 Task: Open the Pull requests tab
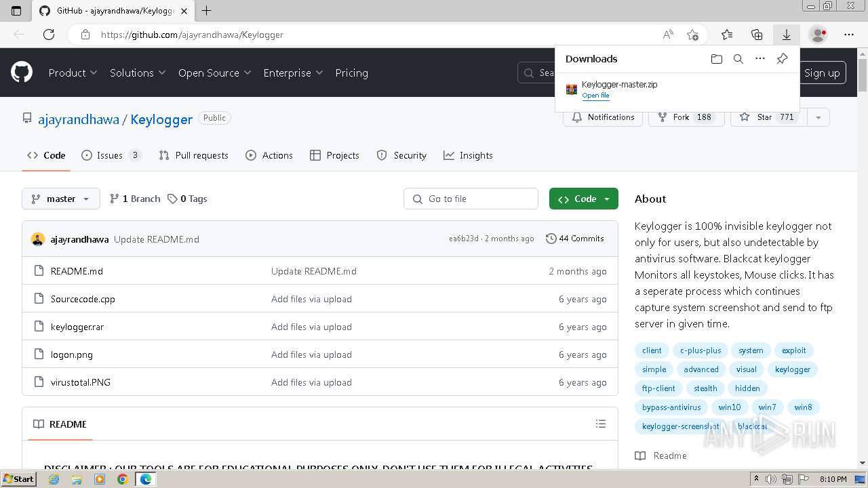193,155
